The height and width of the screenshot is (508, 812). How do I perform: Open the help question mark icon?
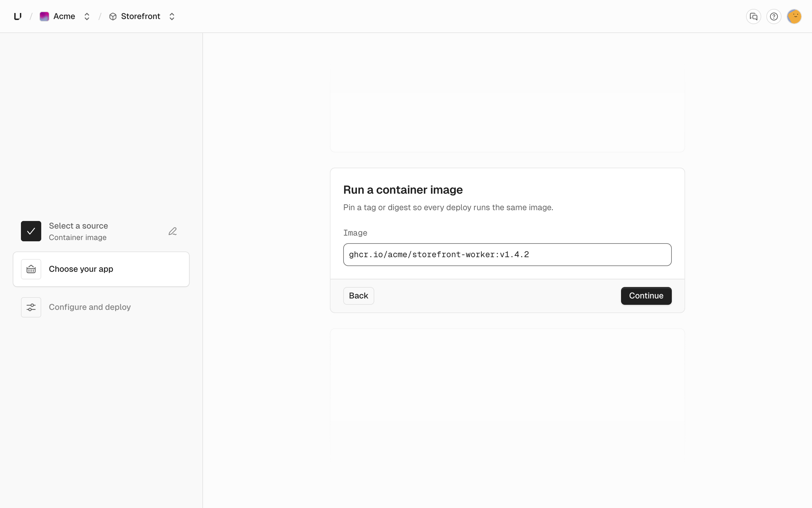(x=774, y=16)
